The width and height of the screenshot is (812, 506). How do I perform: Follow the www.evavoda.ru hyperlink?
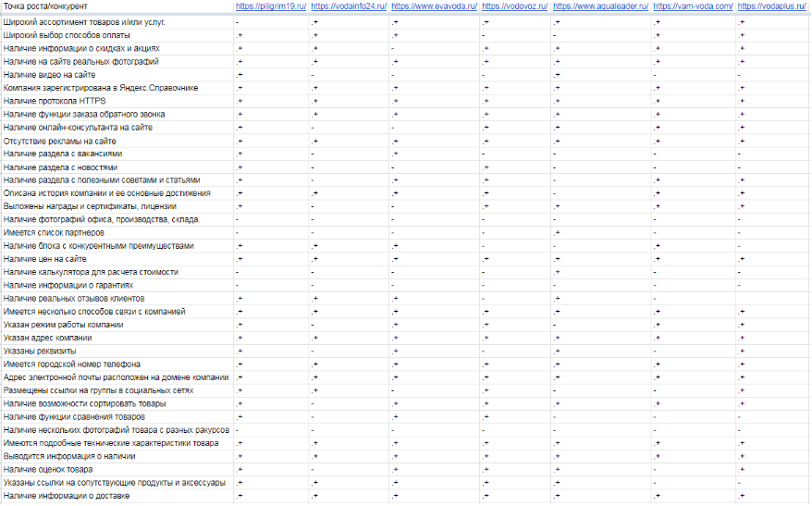click(x=434, y=6)
